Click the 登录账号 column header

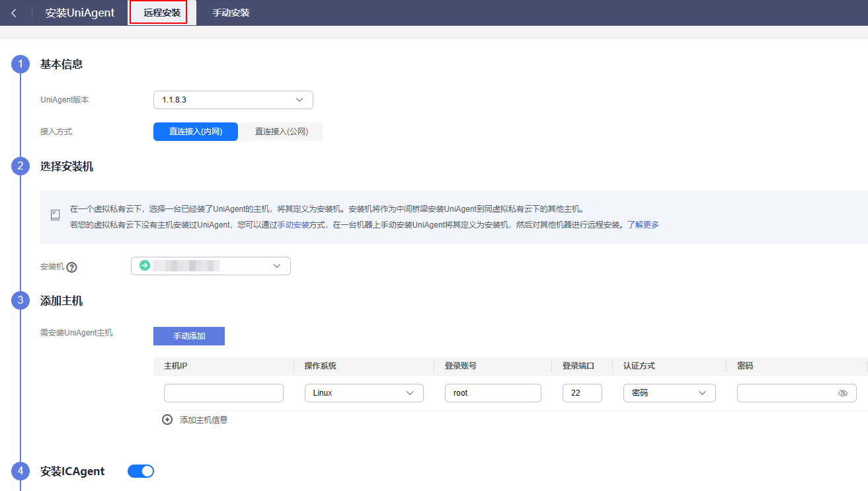click(x=461, y=366)
